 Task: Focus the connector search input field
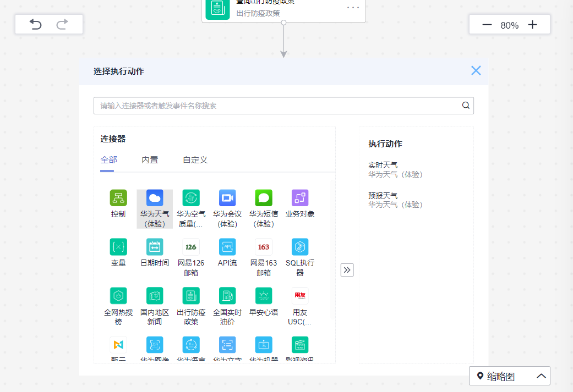pyautogui.click(x=283, y=106)
